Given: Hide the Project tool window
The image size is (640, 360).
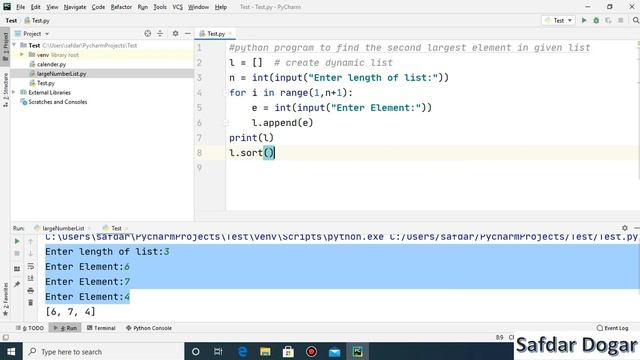Looking at the screenshot, I should (x=188, y=33).
